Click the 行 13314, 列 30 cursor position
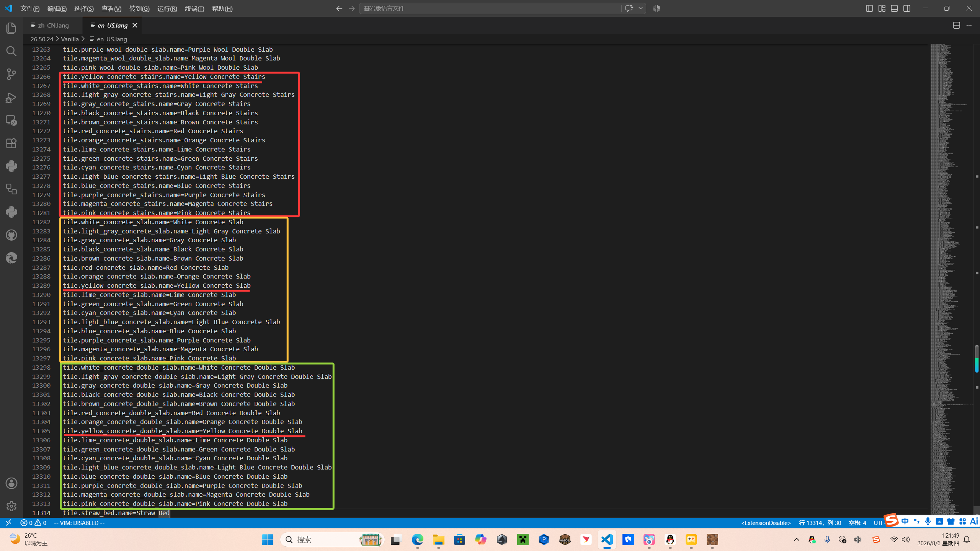The image size is (980, 551). (x=820, y=523)
